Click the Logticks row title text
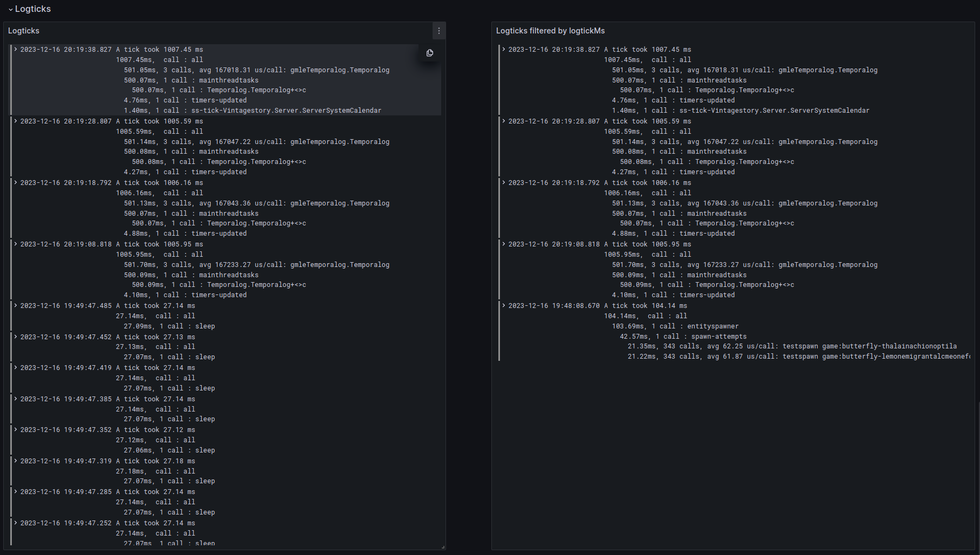 pos(33,9)
